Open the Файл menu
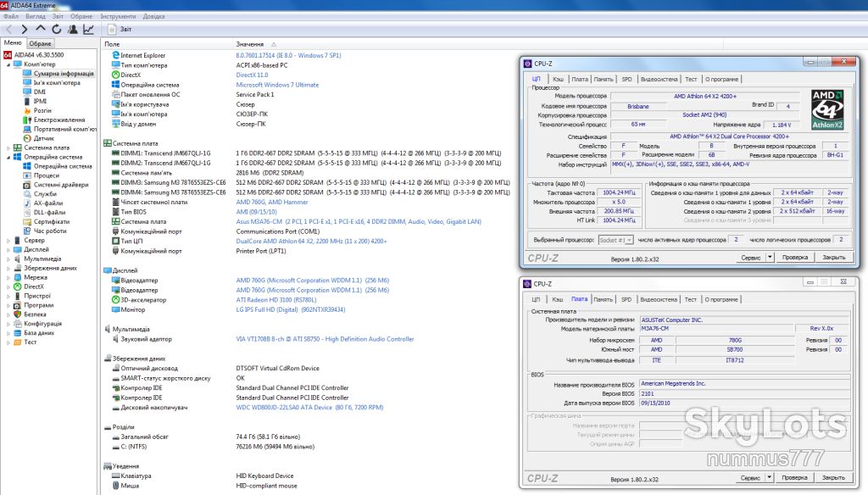Screen dimensions: 868x495 click(x=11, y=17)
